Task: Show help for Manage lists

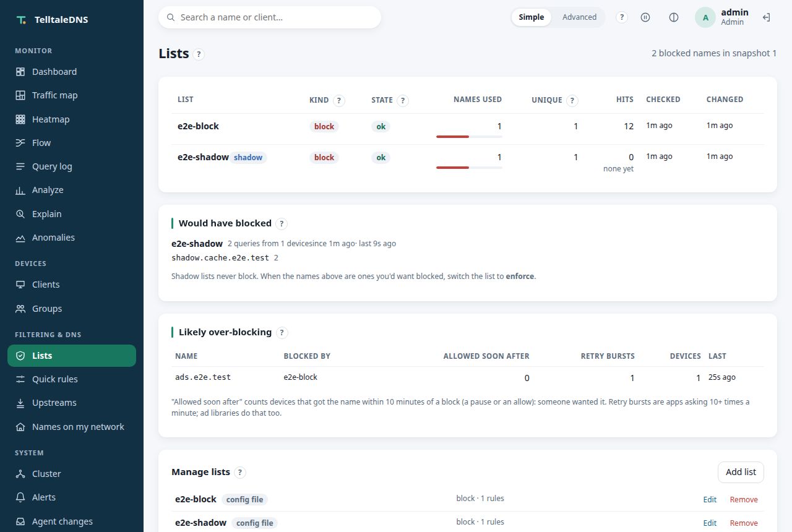Action: [240, 473]
